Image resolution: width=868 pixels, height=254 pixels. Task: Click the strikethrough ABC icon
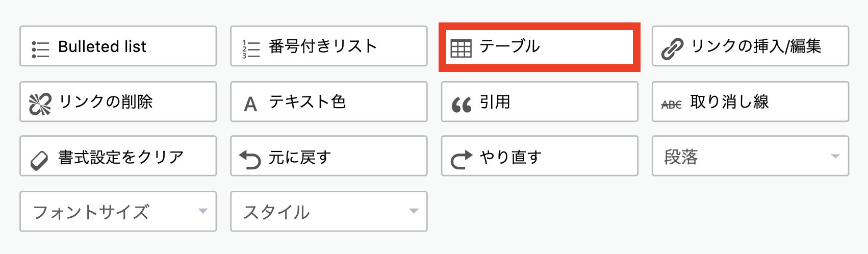point(672,105)
